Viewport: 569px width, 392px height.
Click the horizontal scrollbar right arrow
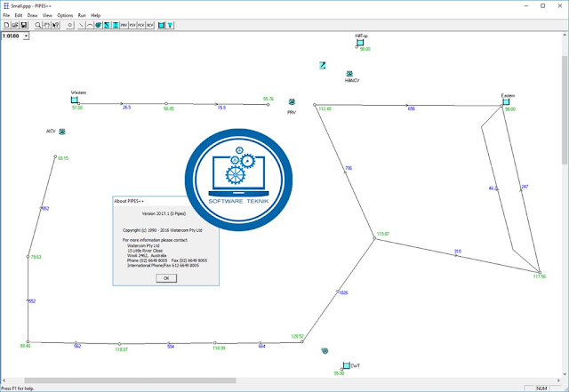[558, 380]
